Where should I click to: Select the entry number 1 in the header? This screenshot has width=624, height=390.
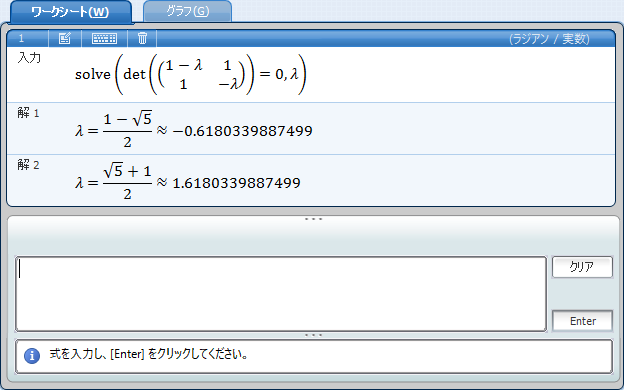(21, 39)
